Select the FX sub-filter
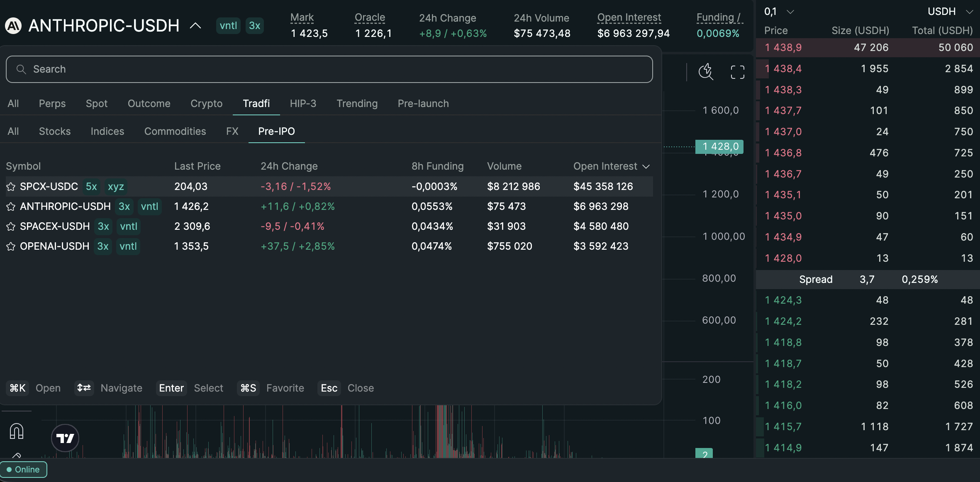 click(232, 131)
